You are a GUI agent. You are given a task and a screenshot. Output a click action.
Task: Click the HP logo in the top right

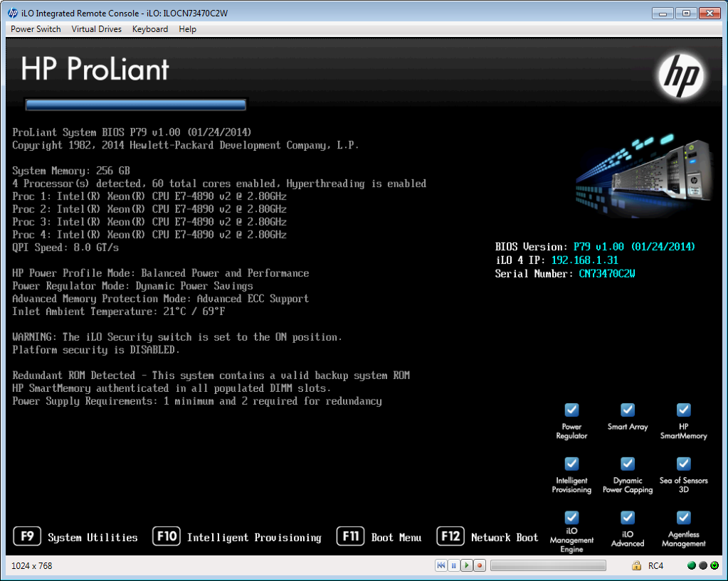(x=679, y=74)
